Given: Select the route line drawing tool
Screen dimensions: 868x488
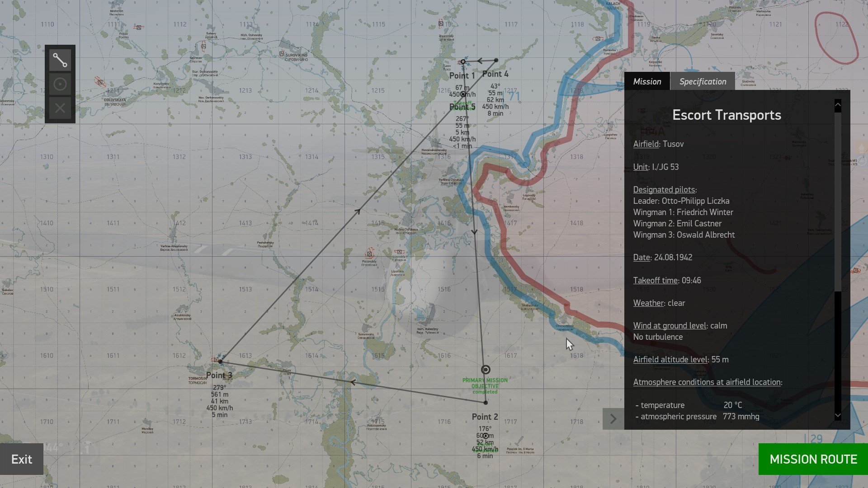Looking at the screenshot, I should [60, 60].
